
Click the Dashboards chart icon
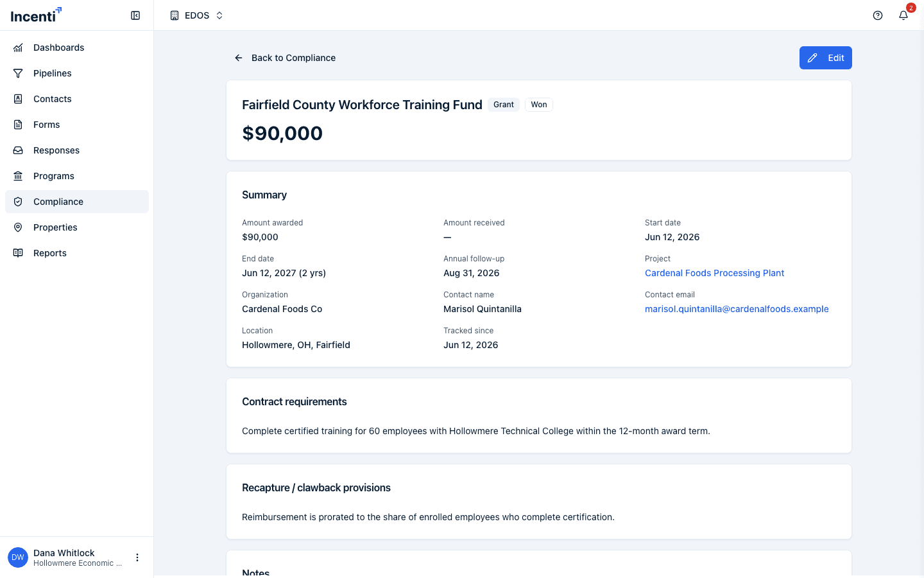(18, 48)
